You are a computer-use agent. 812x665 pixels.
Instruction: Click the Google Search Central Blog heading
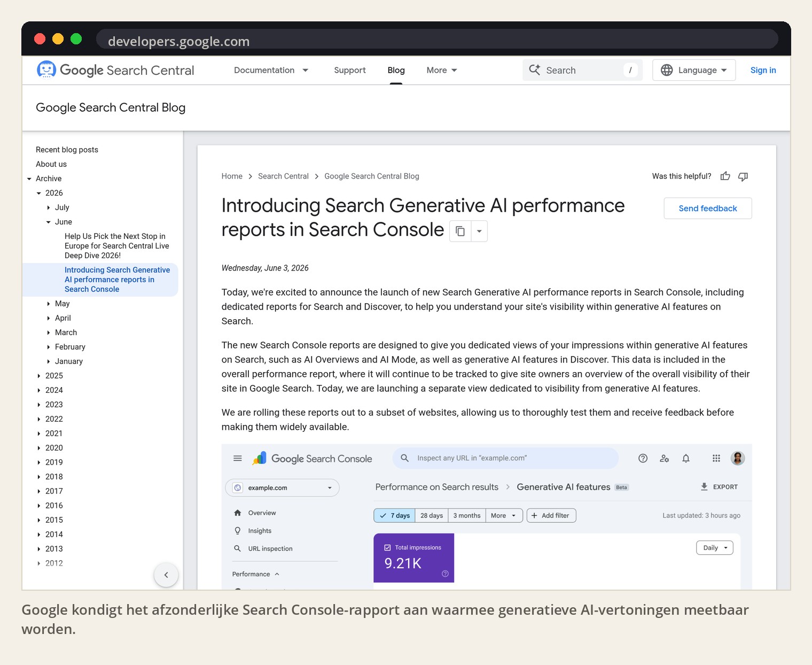pos(111,107)
